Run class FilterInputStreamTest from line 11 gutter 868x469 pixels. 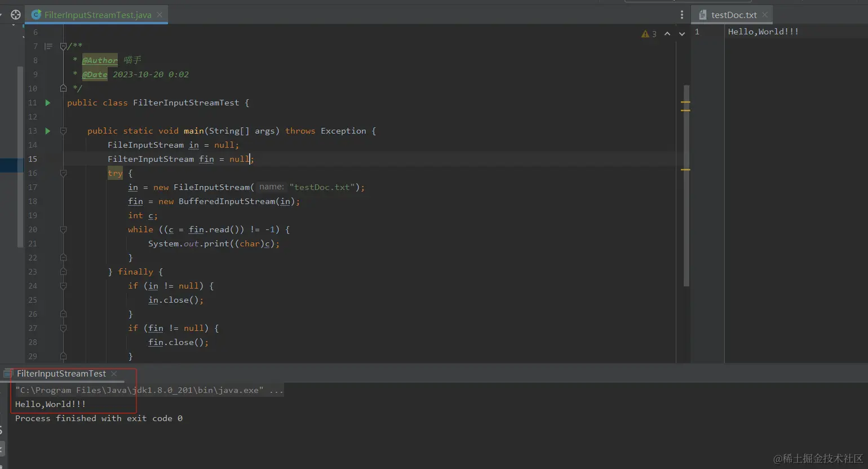[x=48, y=103]
